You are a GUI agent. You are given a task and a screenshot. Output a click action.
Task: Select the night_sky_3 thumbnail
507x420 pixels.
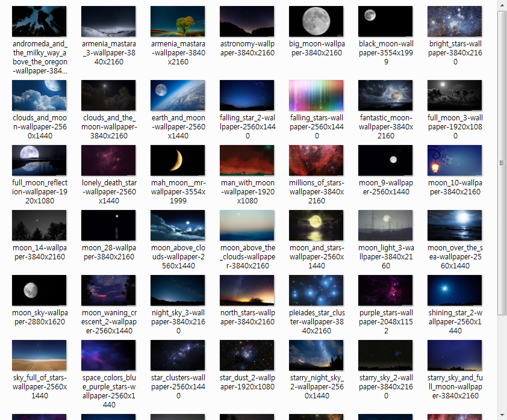coord(178,290)
